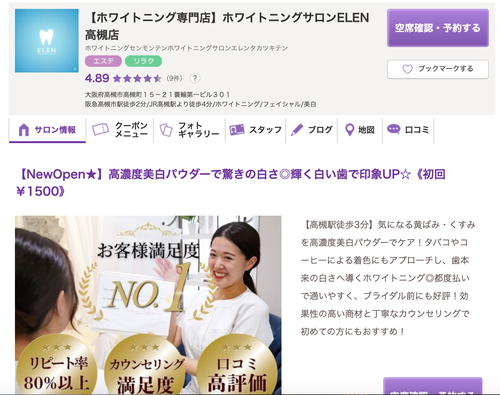Viewport: 500px width, 395px height.
Task: Click the staff ID card icon
Action: (237, 130)
